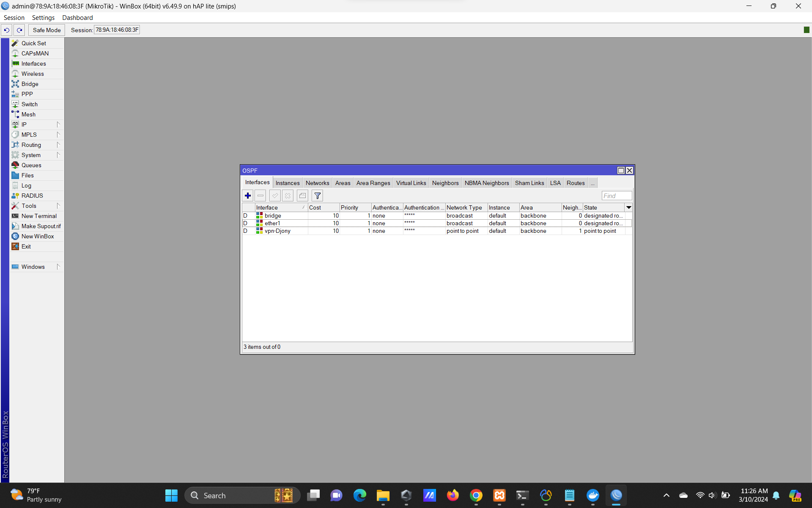Viewport: 812px width, 508px height.
Task: Switch to OSPF Neighbors tab
Action: tap(445, 183)
